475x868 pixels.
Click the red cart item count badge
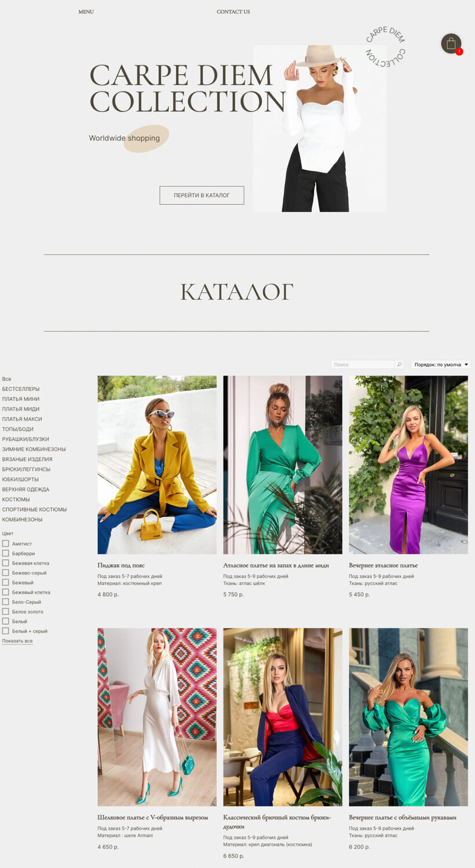pyautogui.click(x=459, y=52)
